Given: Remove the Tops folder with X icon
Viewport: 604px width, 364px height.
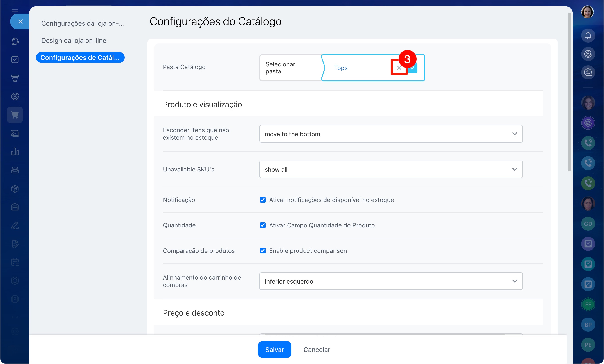Looking at the screenshot, I should 399,68.
